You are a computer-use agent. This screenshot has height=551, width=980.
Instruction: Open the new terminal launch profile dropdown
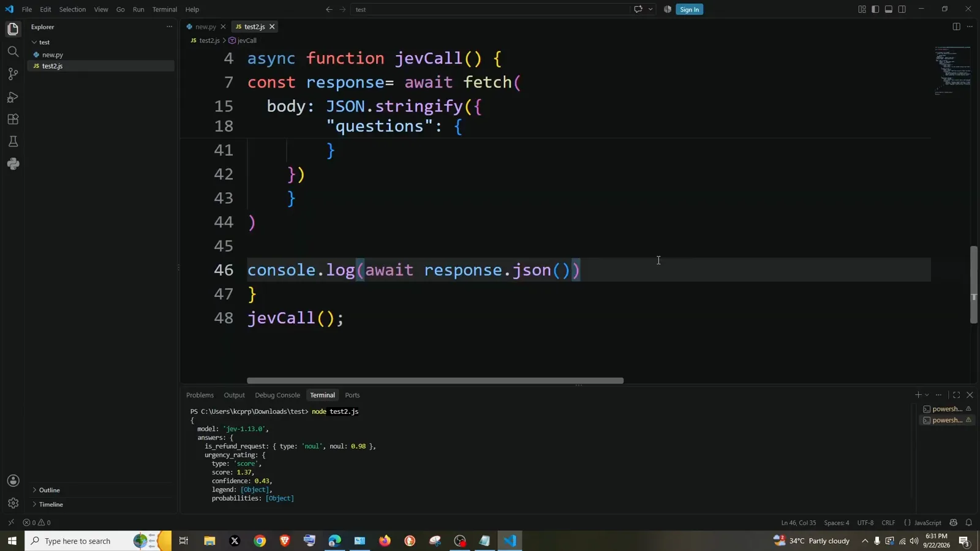point(927,395)
